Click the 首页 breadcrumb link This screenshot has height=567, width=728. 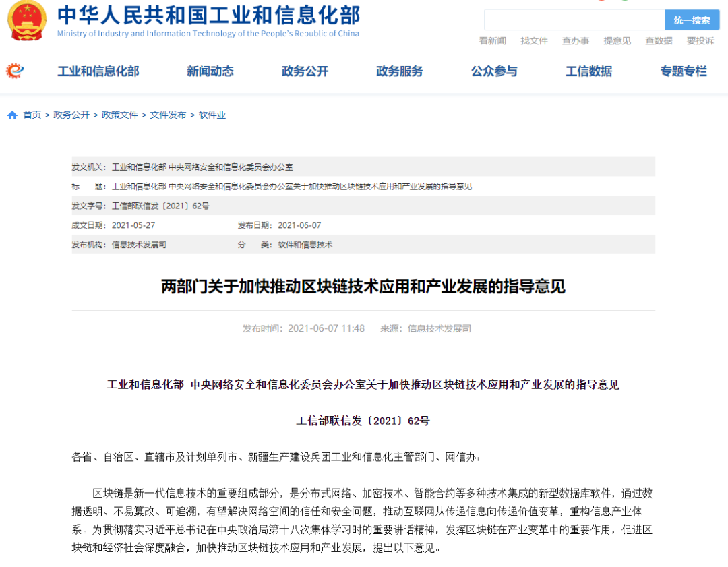pyautogui.click(x=32, y=115)
